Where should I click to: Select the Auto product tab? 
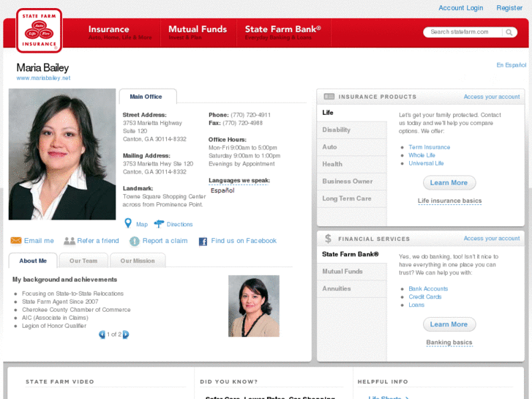coord(352,147)
